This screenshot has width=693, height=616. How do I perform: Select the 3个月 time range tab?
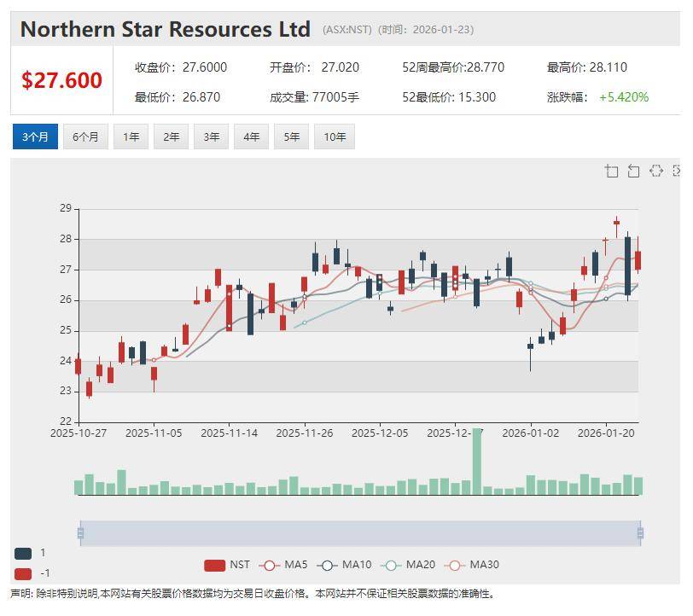coord(35,137)
